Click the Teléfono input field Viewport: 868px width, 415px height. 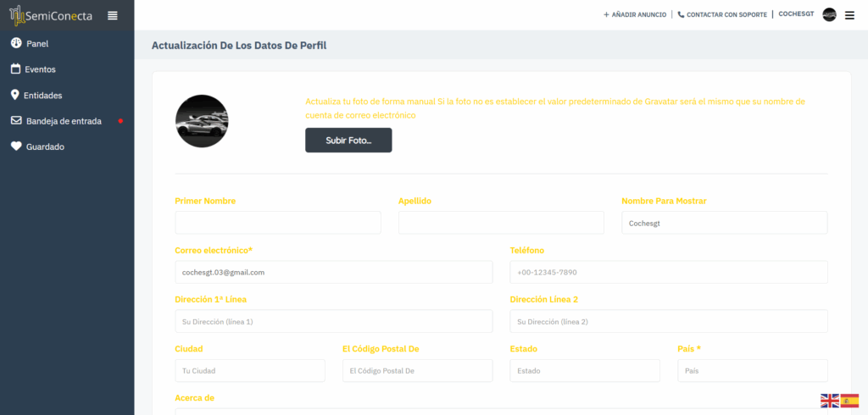tap(668, 272)
